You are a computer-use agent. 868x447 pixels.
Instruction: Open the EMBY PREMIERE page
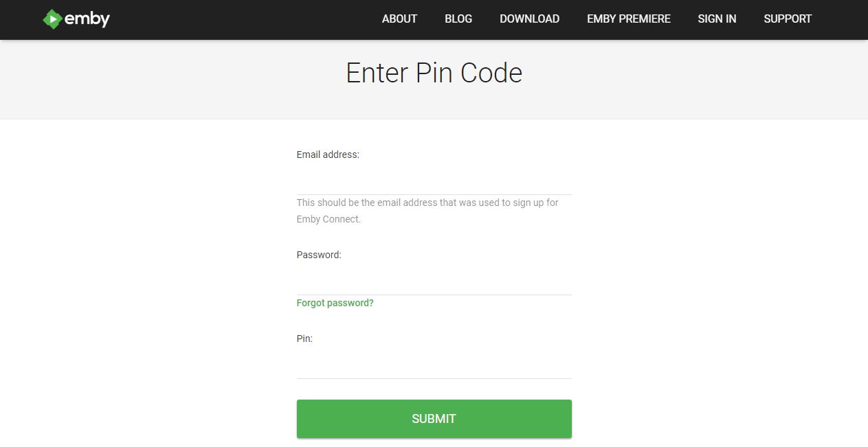628,19
